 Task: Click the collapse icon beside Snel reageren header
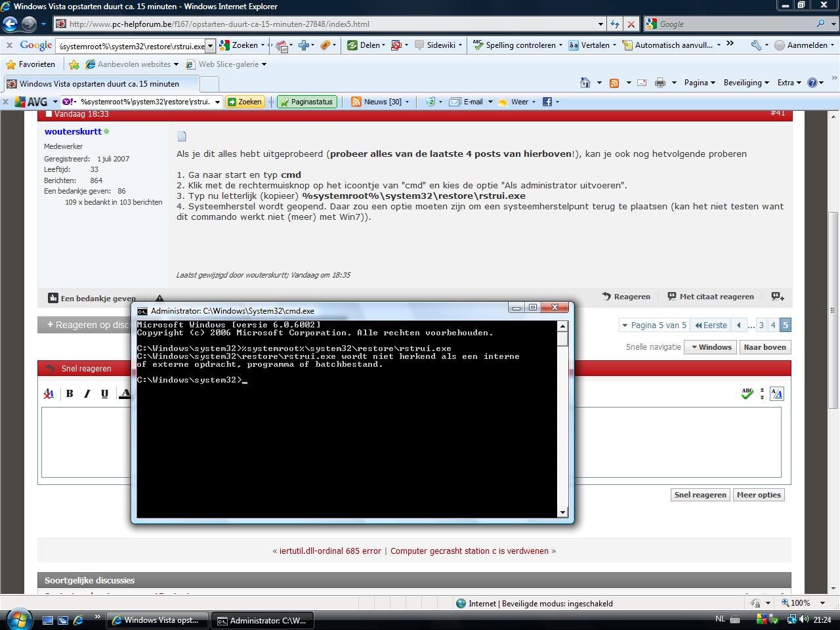50,369
